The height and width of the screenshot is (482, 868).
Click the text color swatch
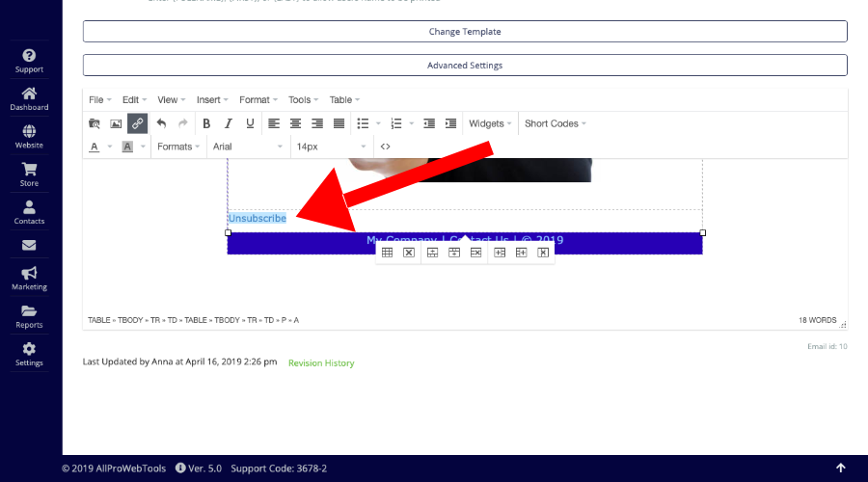click(95, 147)
